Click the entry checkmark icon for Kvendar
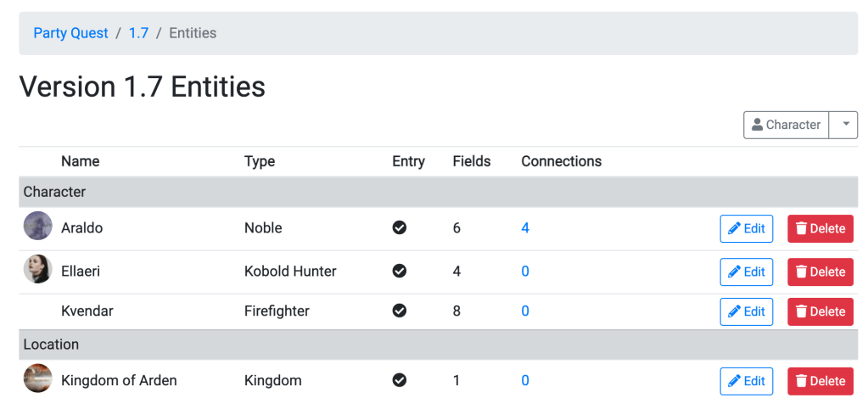 pos(400,311)
